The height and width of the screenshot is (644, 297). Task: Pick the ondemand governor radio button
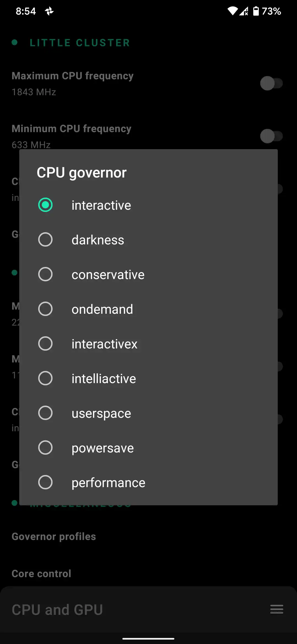[45, 309]
